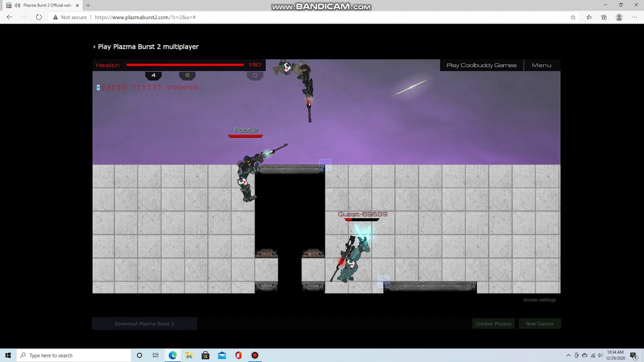Open New Games
644x362 pixels.
539,324
